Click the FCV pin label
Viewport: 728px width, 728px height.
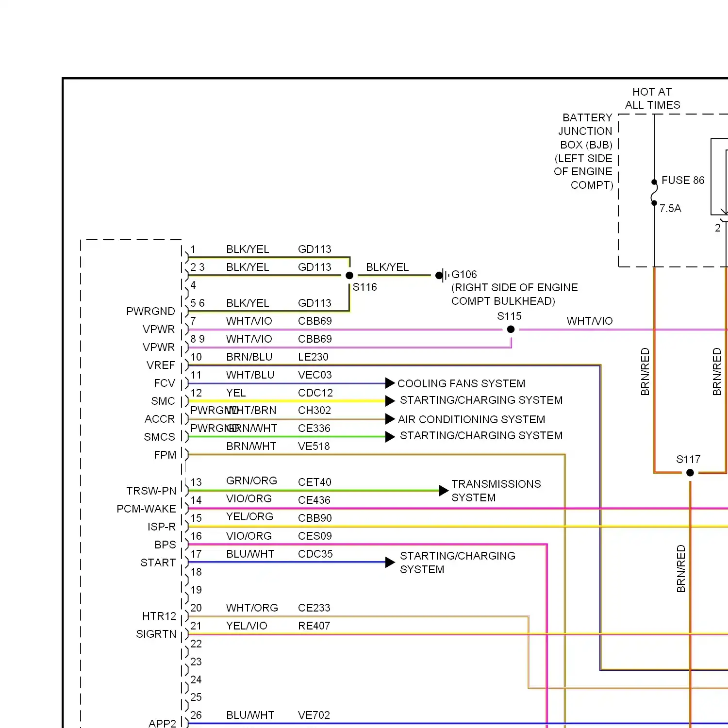coord(165,383)
